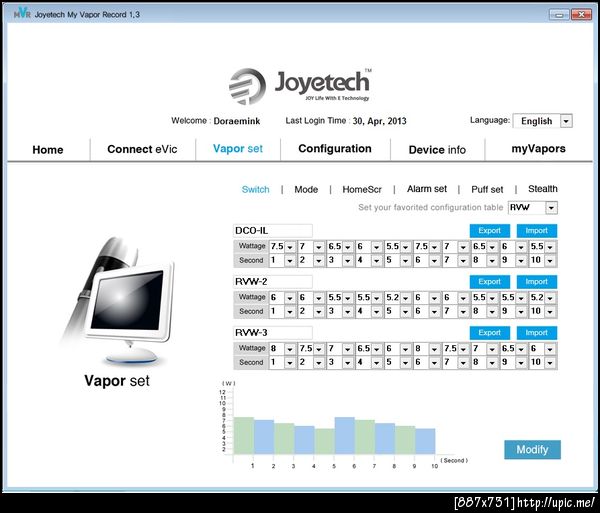Expand DCO-IL Second dropdown showing 1
Image resolution: width=600 pixels, height=513 pixels.
click(290, 261)
